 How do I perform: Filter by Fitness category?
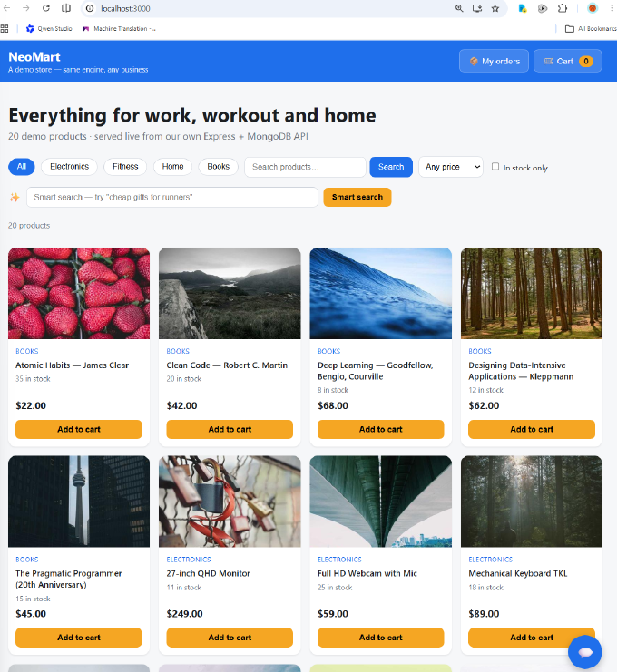pyautogui.click(x=125, y=167)
